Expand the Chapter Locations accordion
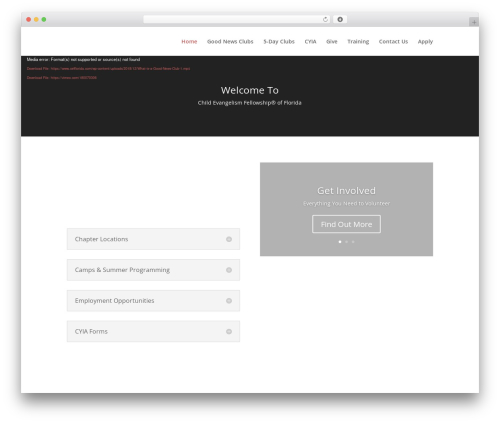The width and height of the screenshot is (500, 423). click(x=153, y=239)
